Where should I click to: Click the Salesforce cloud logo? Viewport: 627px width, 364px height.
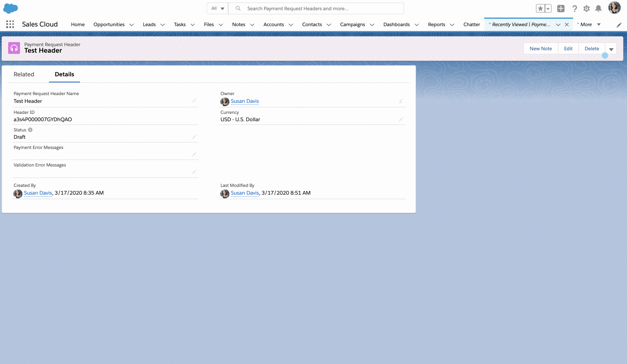(x=10, y=8)
